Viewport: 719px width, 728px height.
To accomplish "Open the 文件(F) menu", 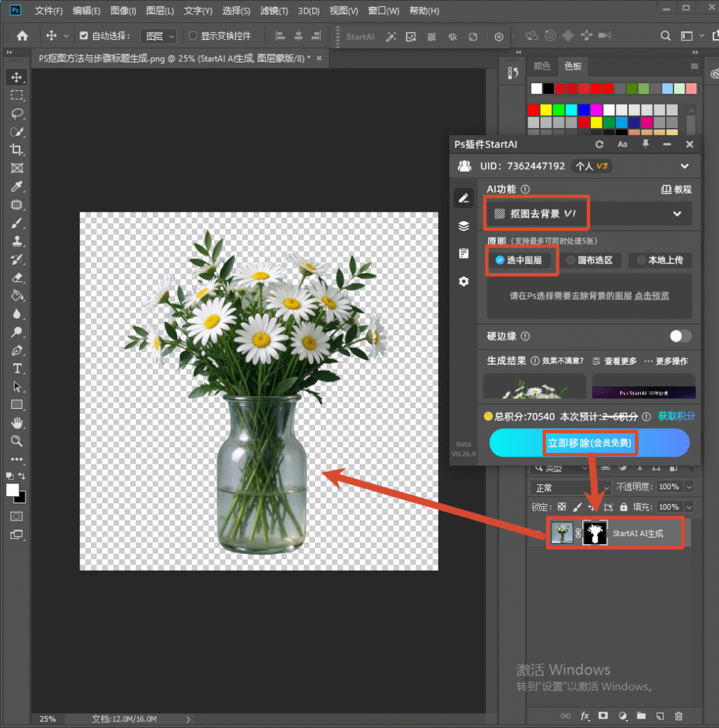I will pyautogui.click(x=49, y=11).
